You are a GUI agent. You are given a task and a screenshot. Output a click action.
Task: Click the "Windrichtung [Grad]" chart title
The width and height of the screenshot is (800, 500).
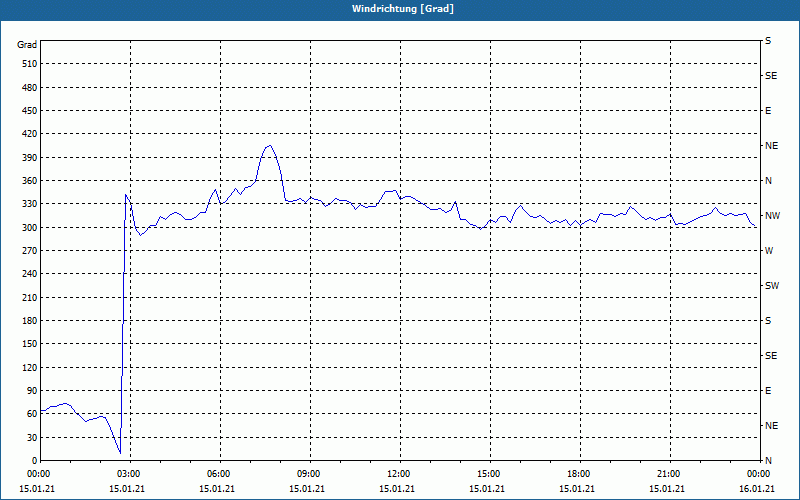(x=403, y=9)
